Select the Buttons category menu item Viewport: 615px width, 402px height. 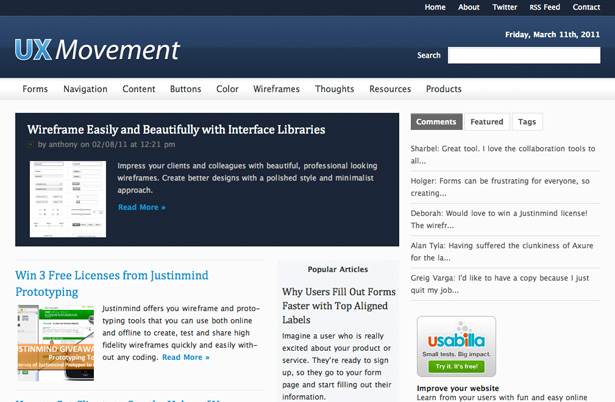tap(185, 89)
